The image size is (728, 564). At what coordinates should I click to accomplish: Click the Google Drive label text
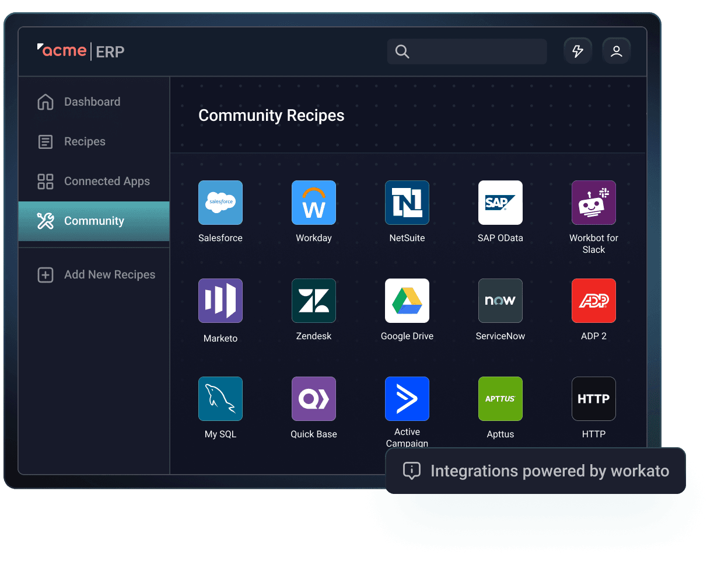[407, 336]
